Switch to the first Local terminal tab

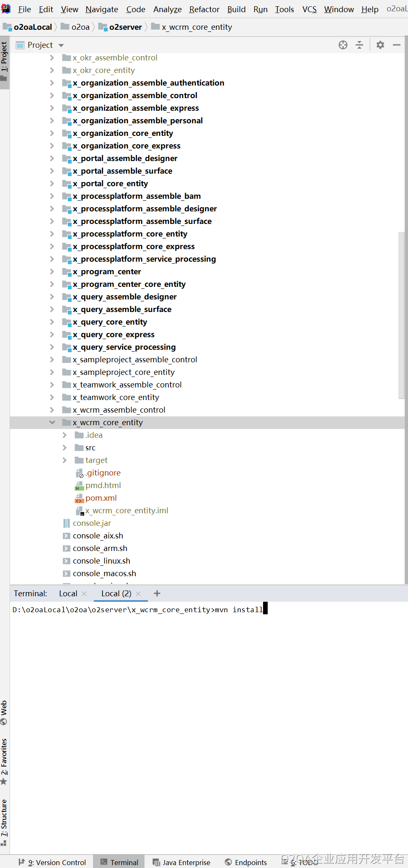click(68, 593)
